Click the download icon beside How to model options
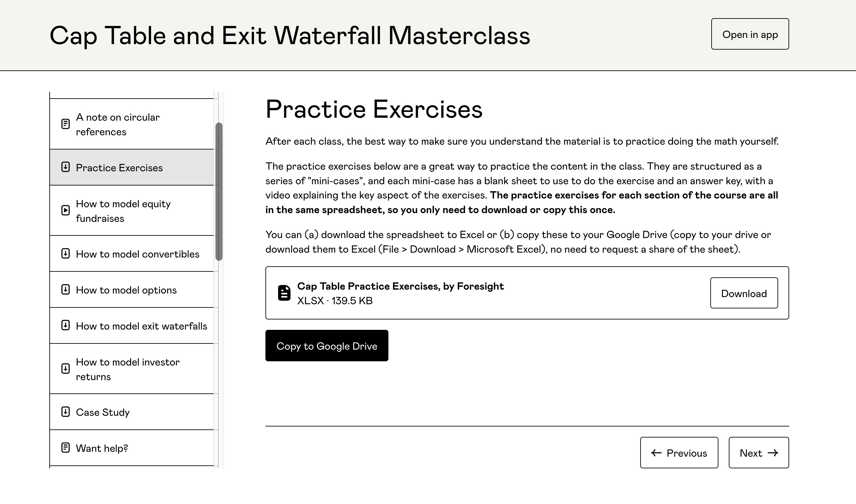The width and height of the screenshot is (856, 504). pos(66,290)
